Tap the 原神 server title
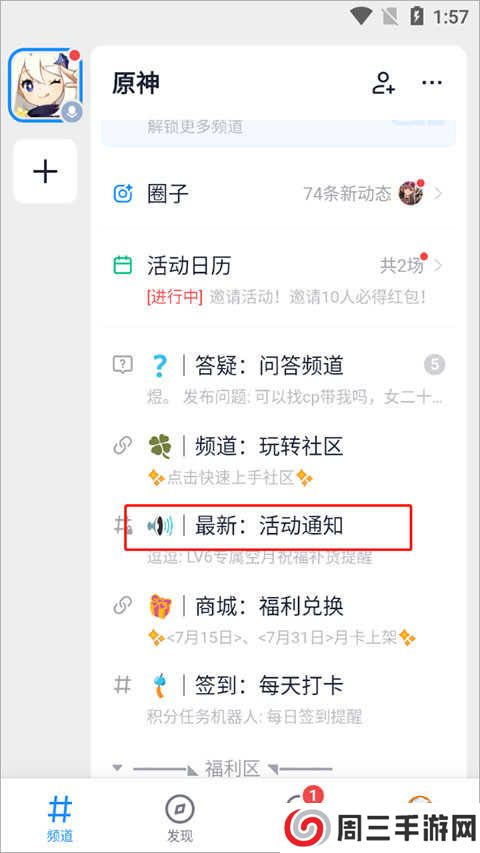Image resolution: width=480 pixels, height=853 pixels. (136, 83)
